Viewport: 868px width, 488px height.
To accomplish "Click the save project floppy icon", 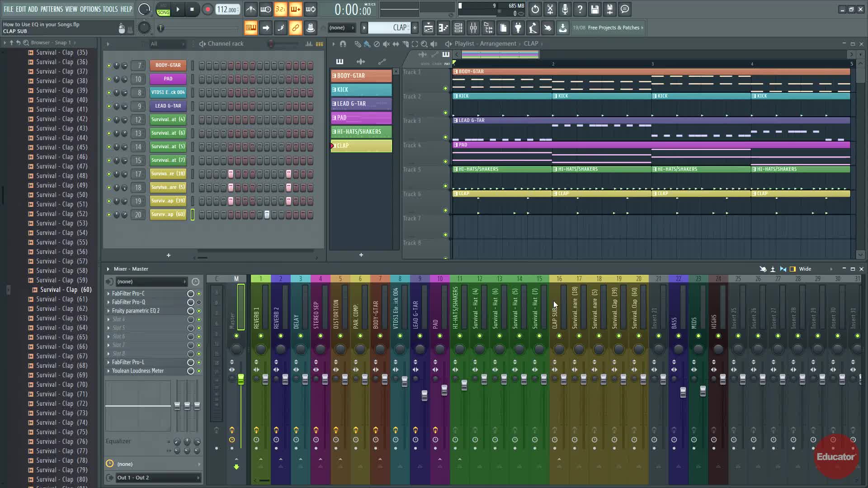I will (x=594, y=9).
